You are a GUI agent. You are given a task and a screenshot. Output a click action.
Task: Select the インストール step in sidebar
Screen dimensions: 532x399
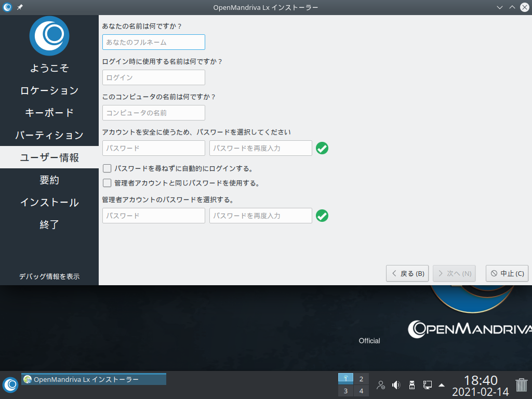tap(49, 202)
